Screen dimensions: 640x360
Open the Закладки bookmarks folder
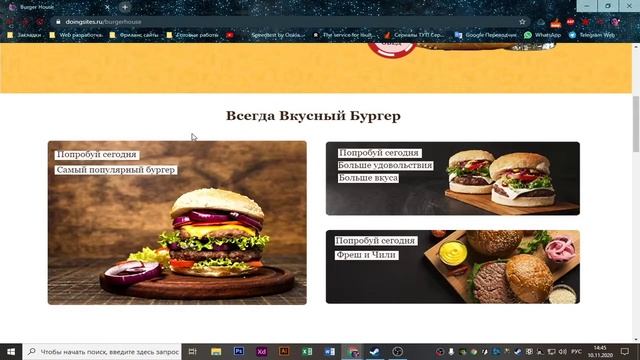click(24, 35)
